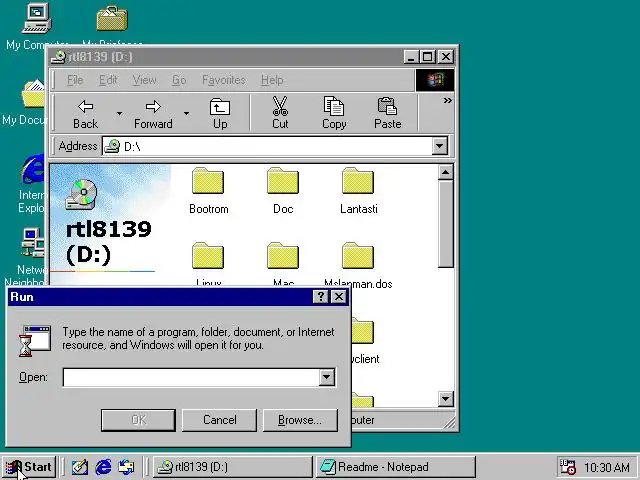Click the vertical scrollbar thumb in file list

(445, 224)
